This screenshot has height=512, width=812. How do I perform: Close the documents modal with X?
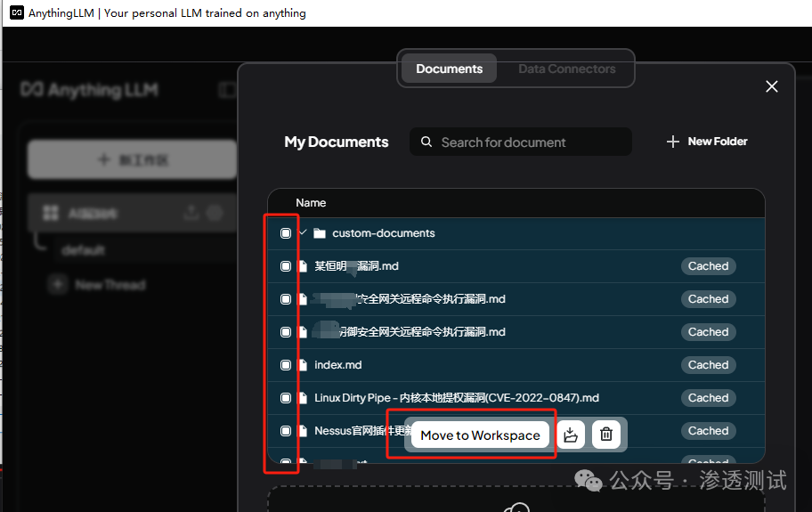(772, 86)
